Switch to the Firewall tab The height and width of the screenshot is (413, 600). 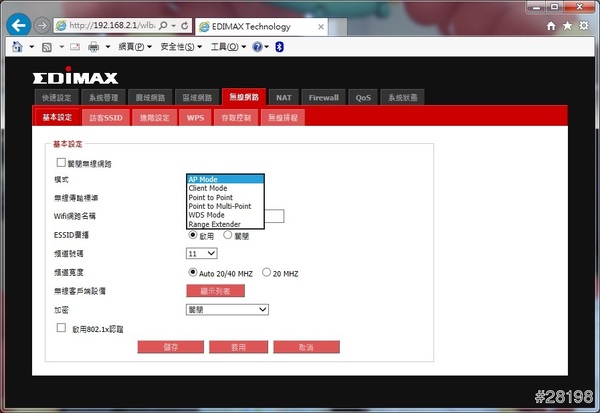coord(324,98)
